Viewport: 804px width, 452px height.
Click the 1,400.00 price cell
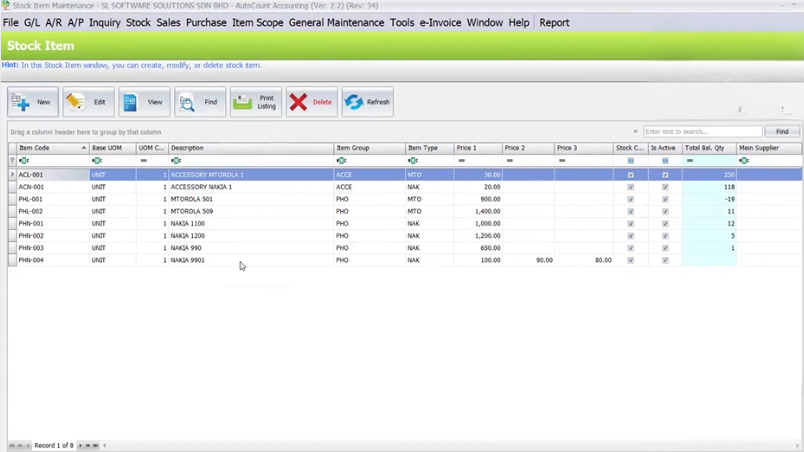tap(478, 211)
